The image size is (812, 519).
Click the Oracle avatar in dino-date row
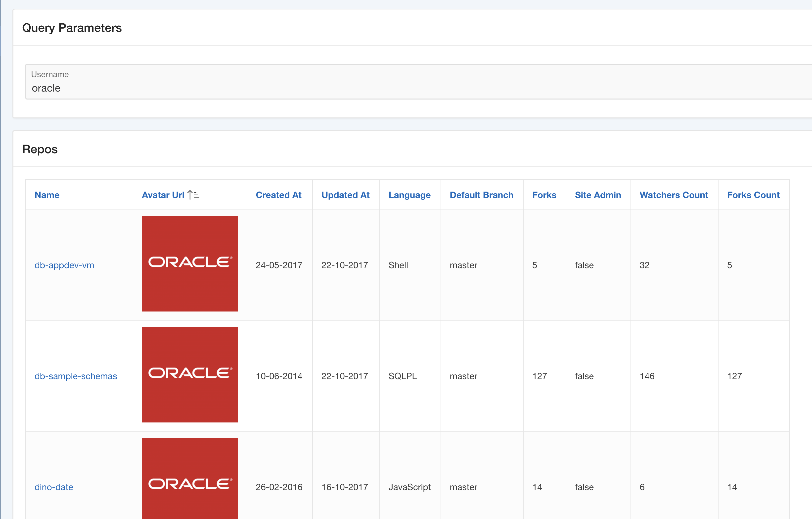click(190, 479)
